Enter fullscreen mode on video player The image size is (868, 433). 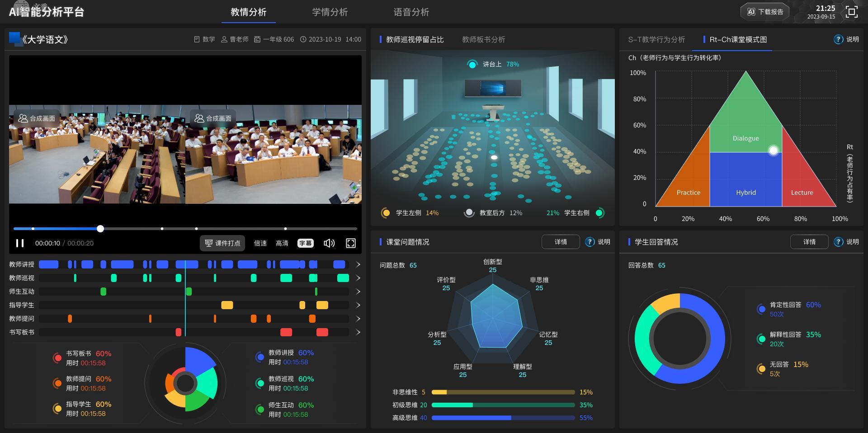tap(351, 243)
